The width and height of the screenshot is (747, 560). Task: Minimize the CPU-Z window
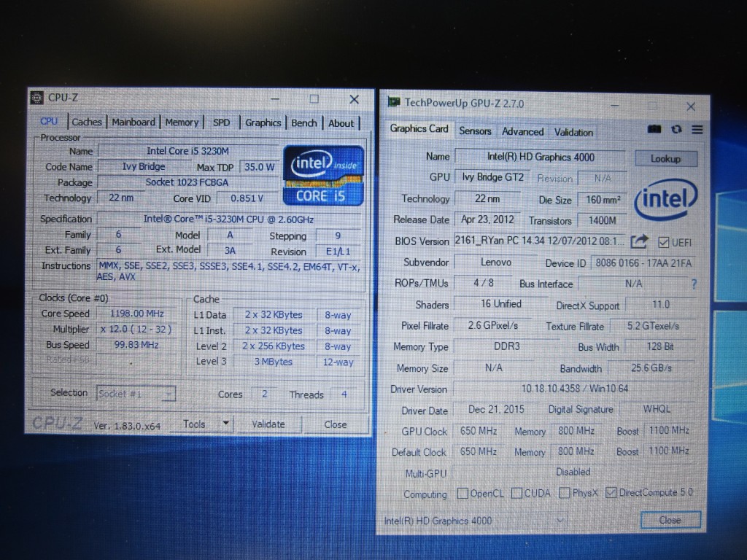pos(275,98)
